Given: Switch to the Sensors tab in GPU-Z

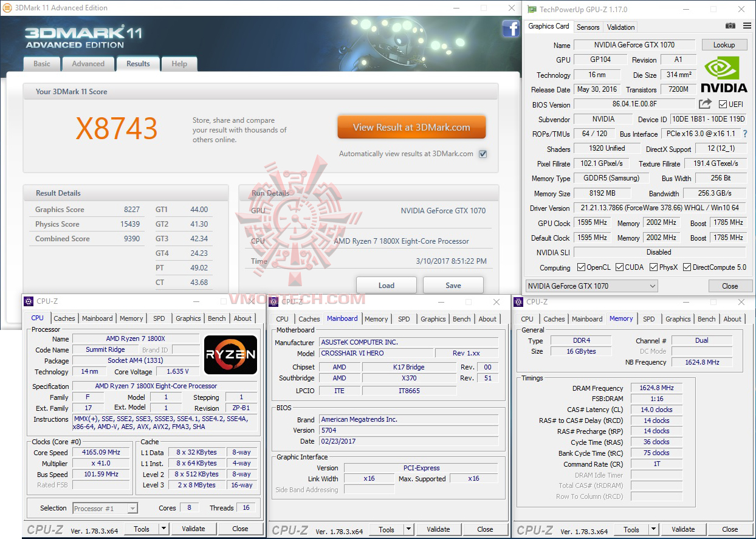Looking at the screenshot, I should pos(588,27).
